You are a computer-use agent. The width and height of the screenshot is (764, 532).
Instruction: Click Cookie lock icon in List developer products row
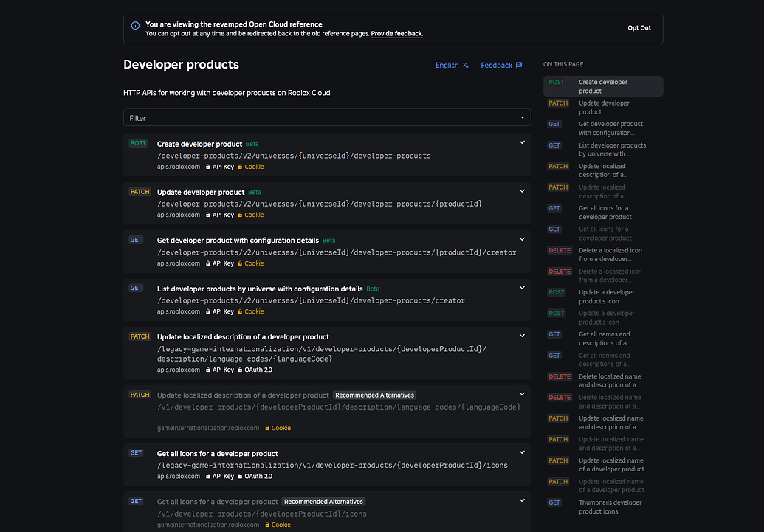tap(240, 312)
